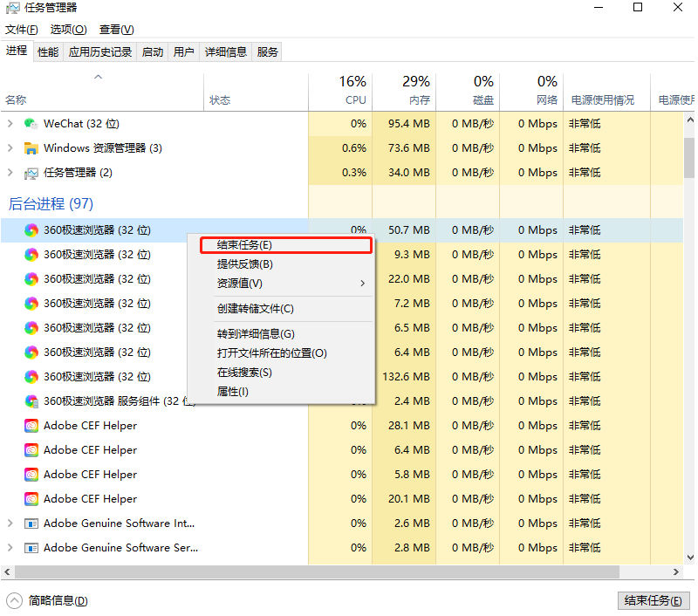Screen dimensions: 698x616
Task: Expand Windows 资源管理器 (3) group
Action: [10, 147]
